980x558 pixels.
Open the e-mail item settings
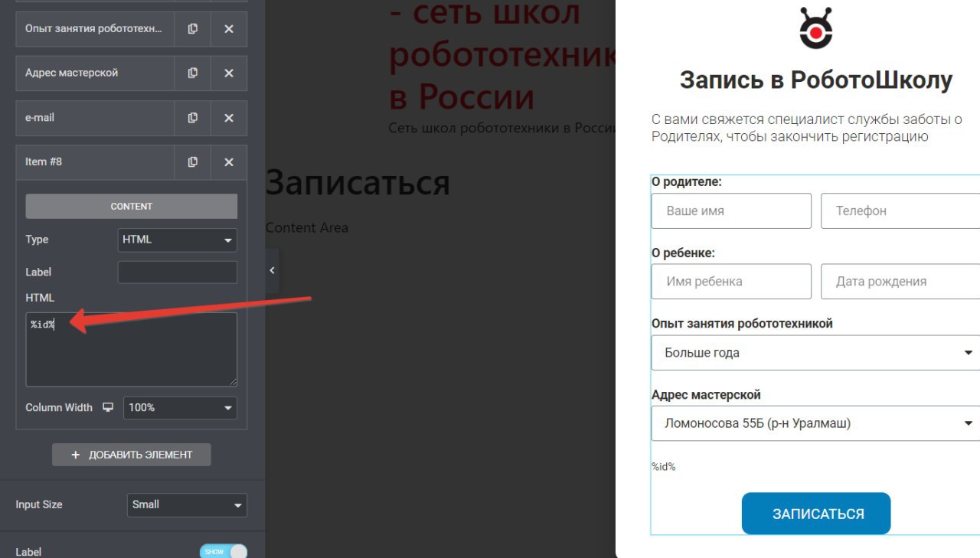[x=95, y=118]
